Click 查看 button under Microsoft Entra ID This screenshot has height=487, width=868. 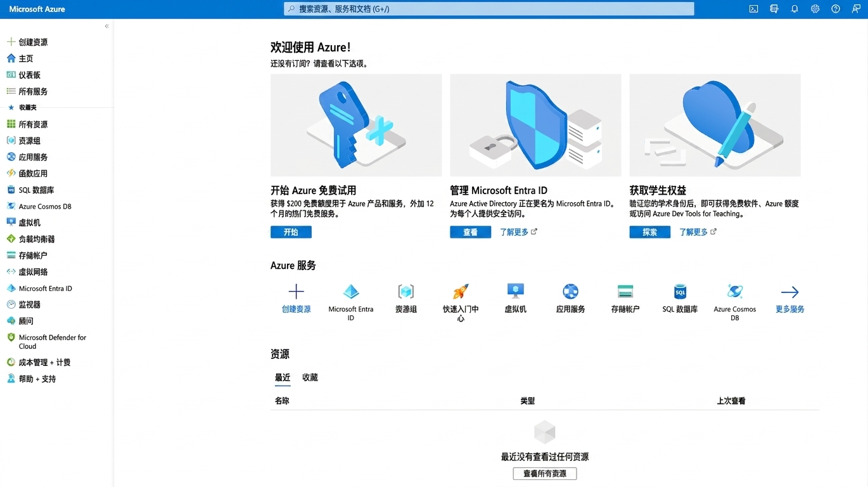[470, 232]
